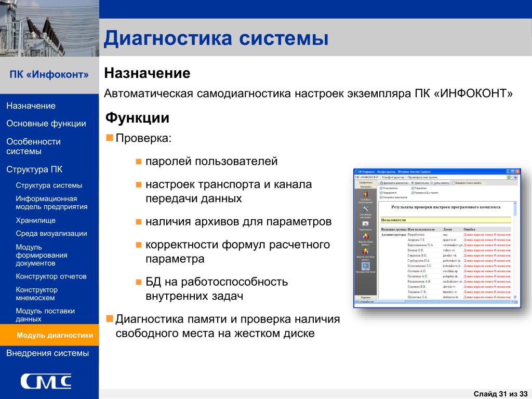Click the results scrollbar down arrow
Viewport: 532px width, 399px height.
click(x=515, y=297)
